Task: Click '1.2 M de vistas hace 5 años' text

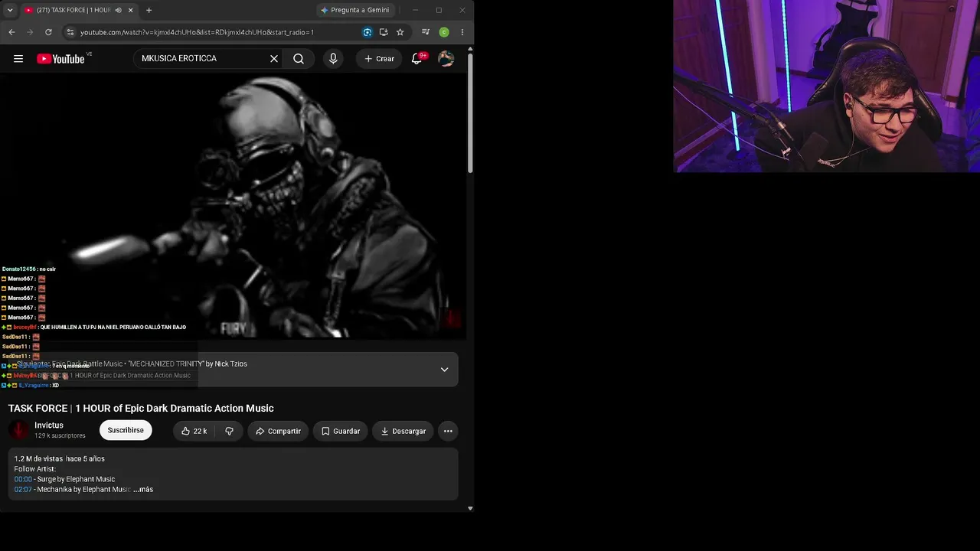Action: [x=59, y=458]
